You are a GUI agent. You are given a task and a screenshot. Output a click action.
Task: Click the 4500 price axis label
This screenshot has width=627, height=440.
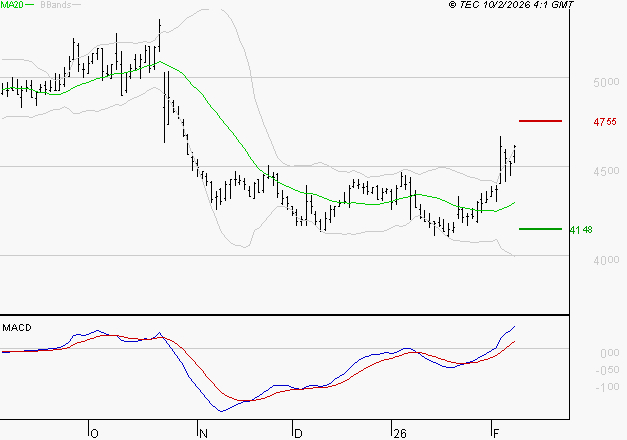606,171
